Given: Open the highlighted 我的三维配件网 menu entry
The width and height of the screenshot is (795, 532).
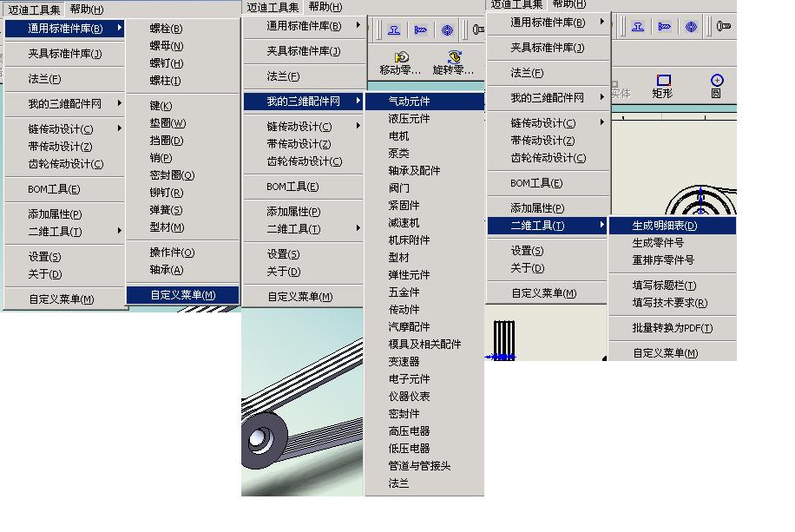Looking at the screenshot, I should coord(304,102).
